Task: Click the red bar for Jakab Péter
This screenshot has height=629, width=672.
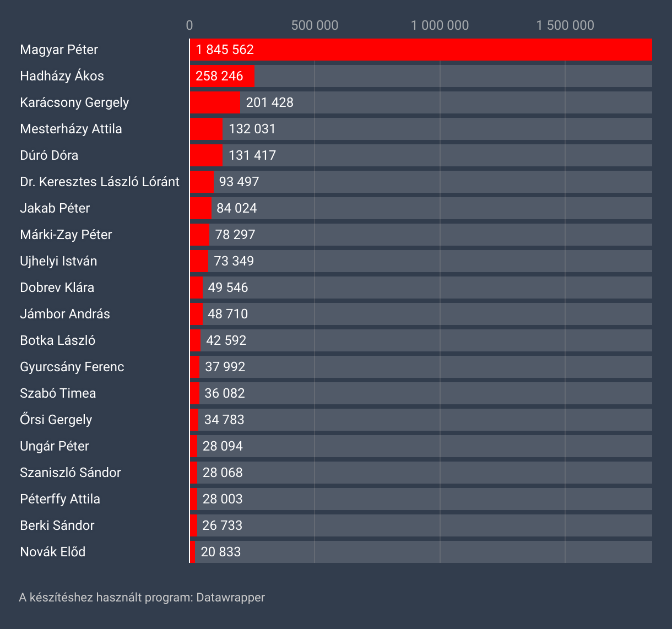Action: coord(200,208)
